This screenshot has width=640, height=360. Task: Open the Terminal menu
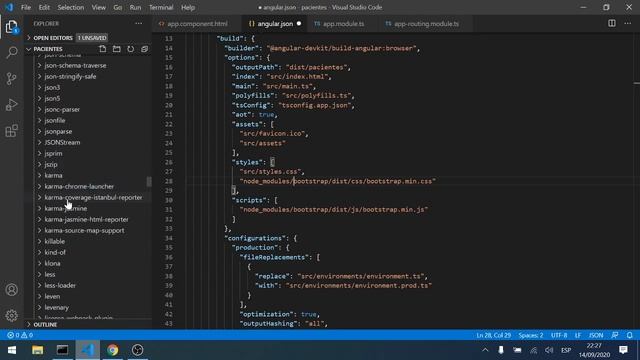(x=161, y=7)
